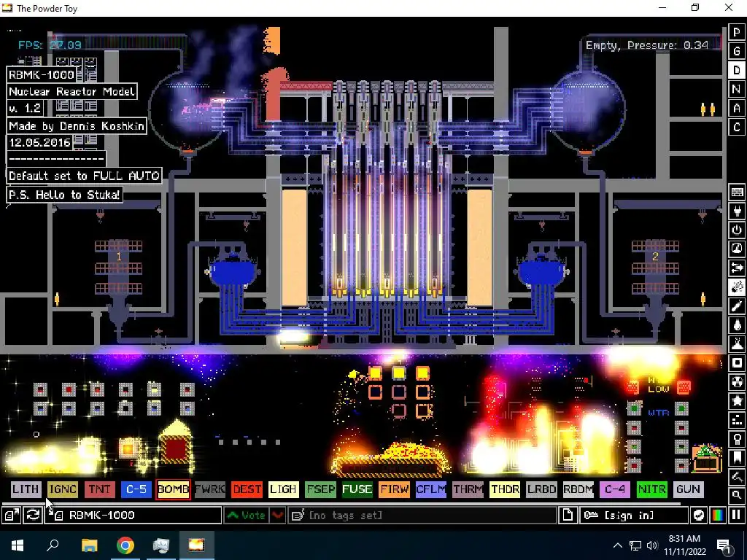The height and width of the screenshot is (560, 747).
Task: Open the Force category with the arrows icon
Action: (737, 268)
